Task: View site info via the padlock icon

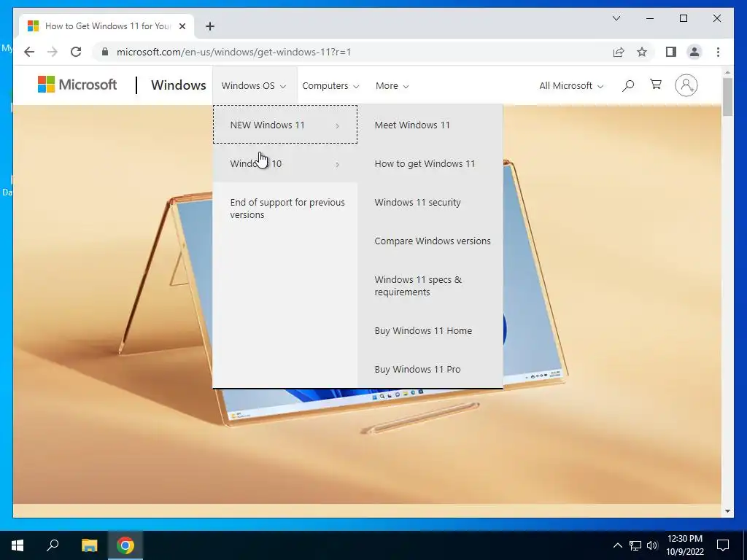Action: [x=105, y=52]
